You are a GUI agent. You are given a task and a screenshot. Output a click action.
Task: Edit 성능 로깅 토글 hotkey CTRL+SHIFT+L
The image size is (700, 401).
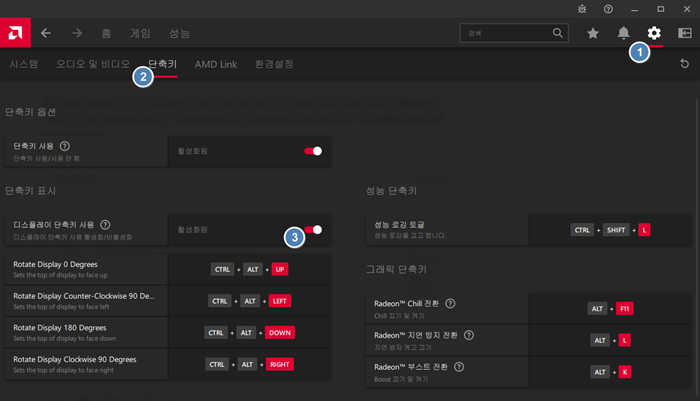pos(610,230)
